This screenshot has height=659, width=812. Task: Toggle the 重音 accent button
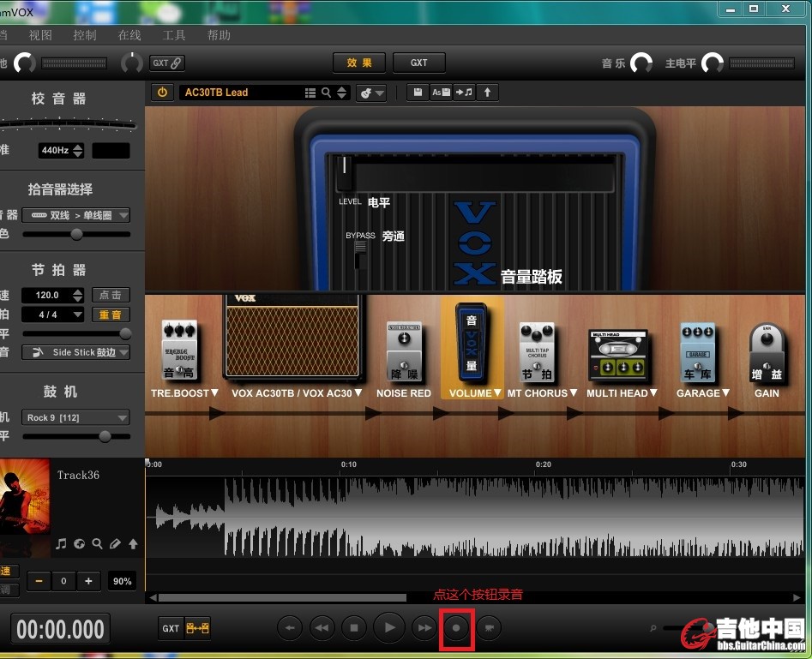point(111,315)
